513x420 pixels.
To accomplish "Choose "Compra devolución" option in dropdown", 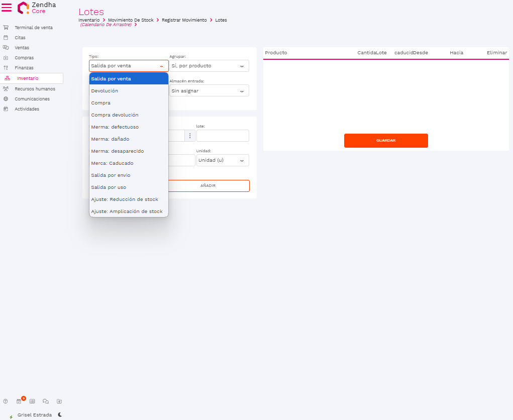I will coord(115,115).
